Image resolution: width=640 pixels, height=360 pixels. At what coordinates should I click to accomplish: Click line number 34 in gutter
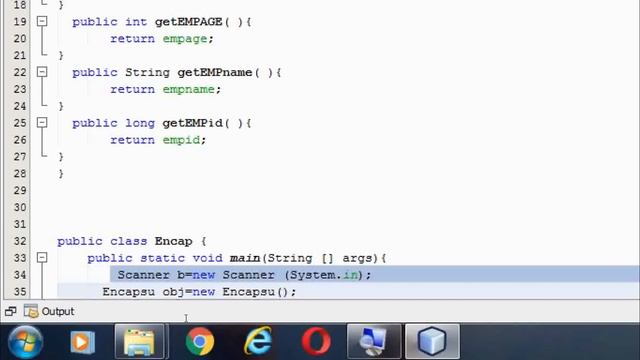20,275
